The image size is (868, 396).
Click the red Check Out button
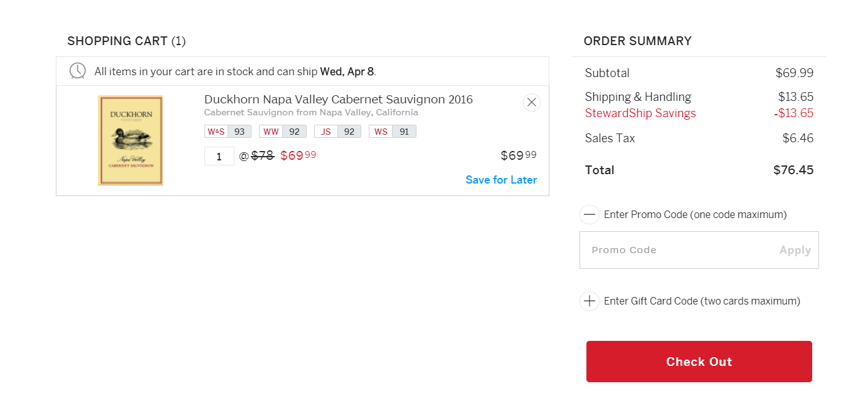tap(699, 362)
